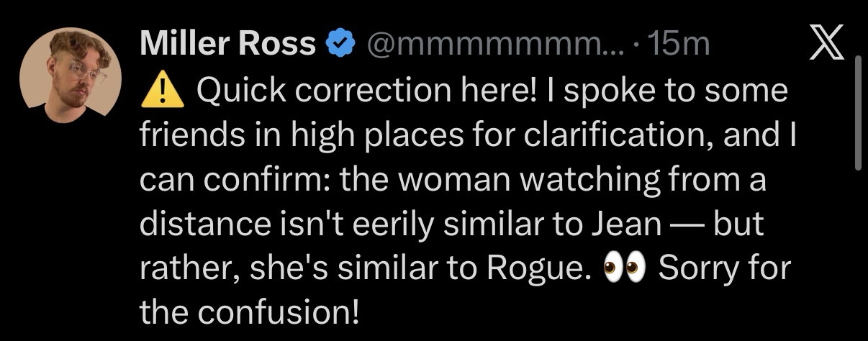Click "Sorry for the confusion!" text
Screen dimensions: 868x341
tap(724, 269)
